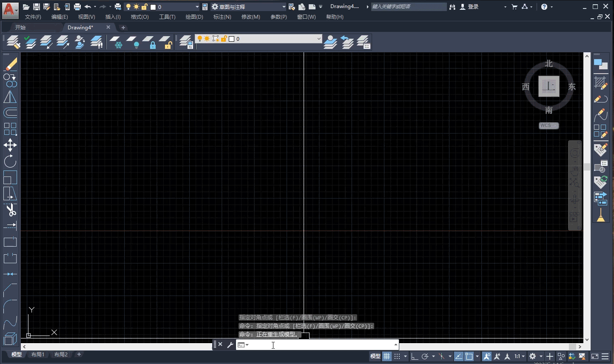Select the Fillet tool

(x=10, y=307)
